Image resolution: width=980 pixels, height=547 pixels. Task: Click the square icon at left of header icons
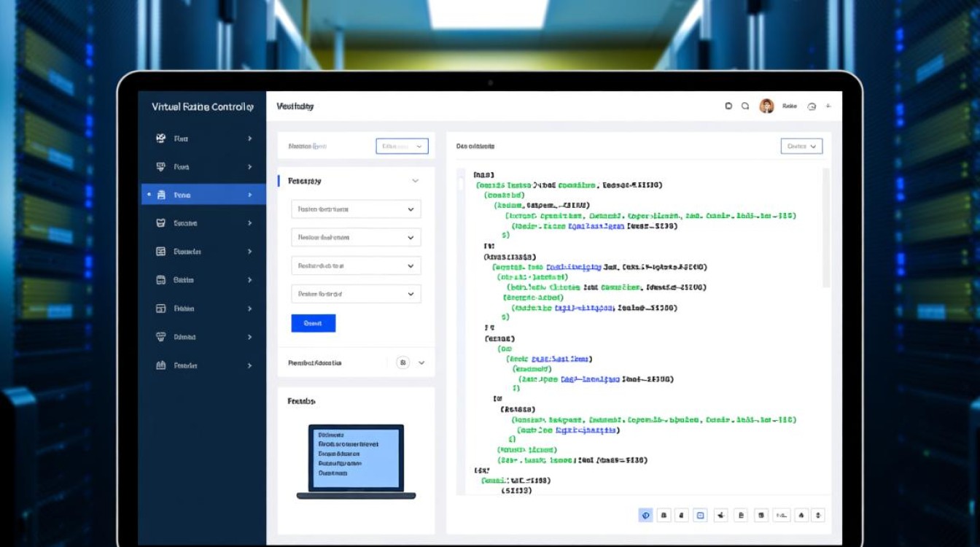728,106
